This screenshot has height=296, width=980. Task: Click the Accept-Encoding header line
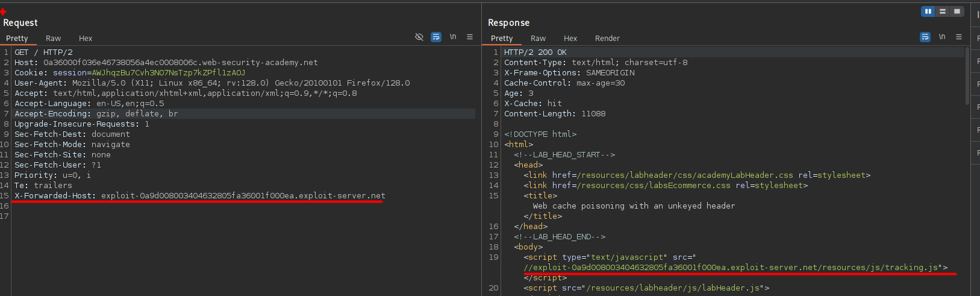(96, 114)
